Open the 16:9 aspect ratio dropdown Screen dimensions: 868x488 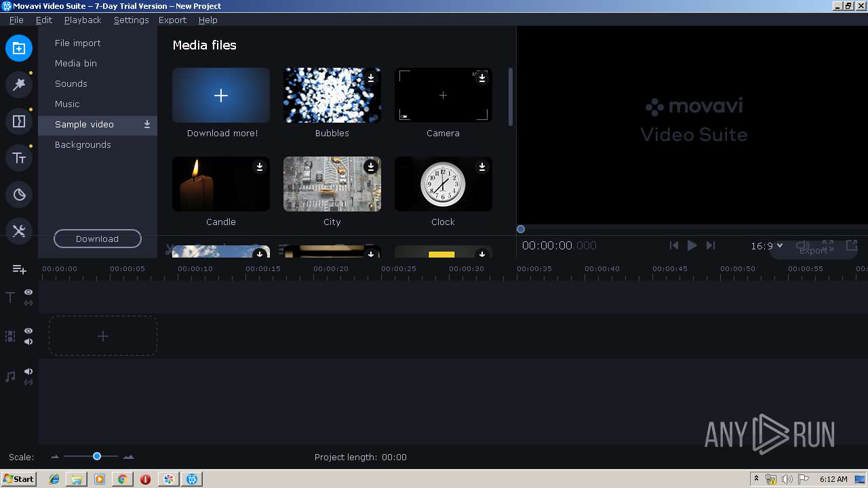767,246
